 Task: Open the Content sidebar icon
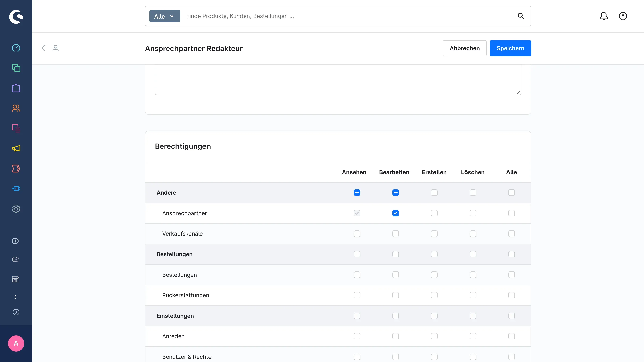(x=16, y=129)
